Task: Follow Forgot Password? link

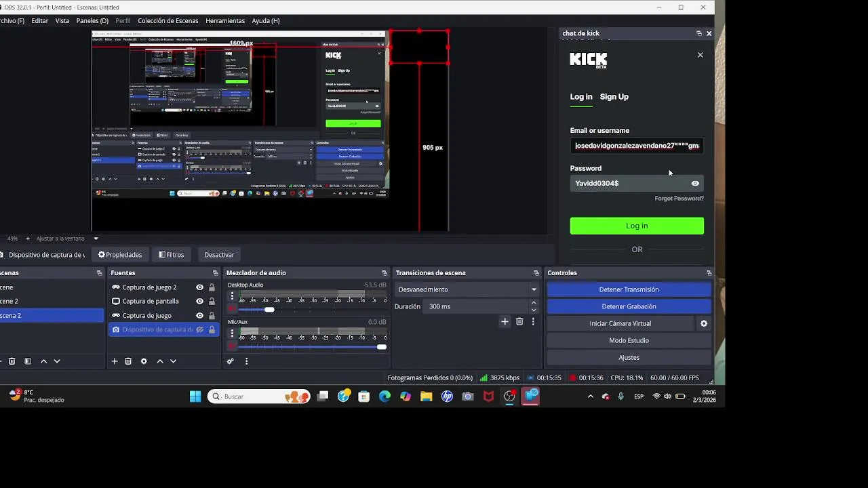Action: (679, 199)
